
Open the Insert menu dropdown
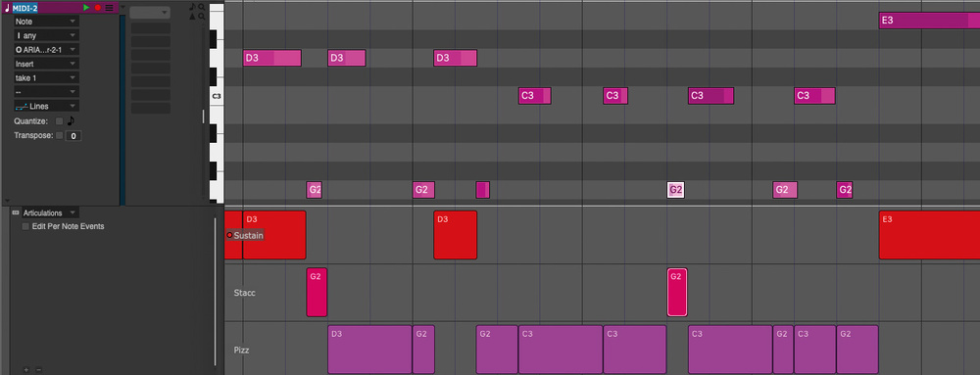46,64
